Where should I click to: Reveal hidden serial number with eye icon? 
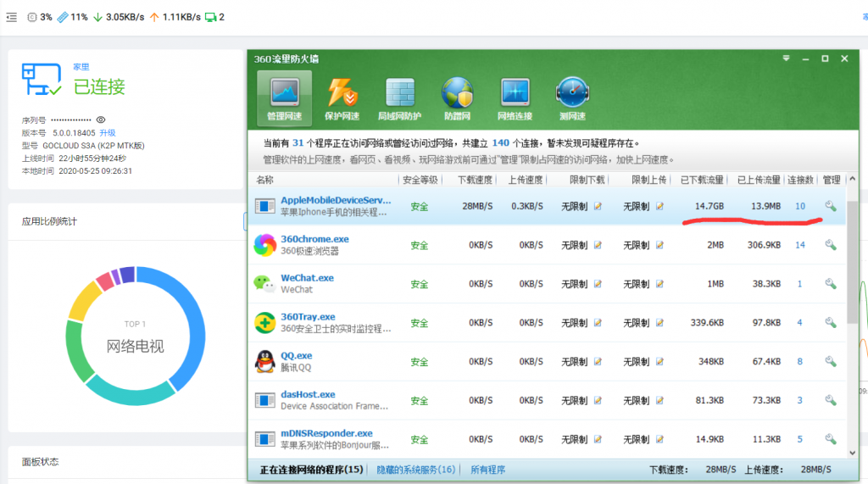pyautogui.click(x=101, y=120)
